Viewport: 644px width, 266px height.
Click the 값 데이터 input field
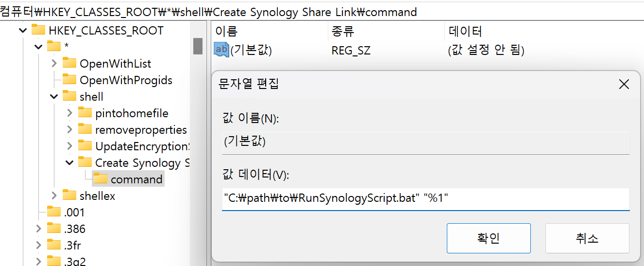click(426, 199)
